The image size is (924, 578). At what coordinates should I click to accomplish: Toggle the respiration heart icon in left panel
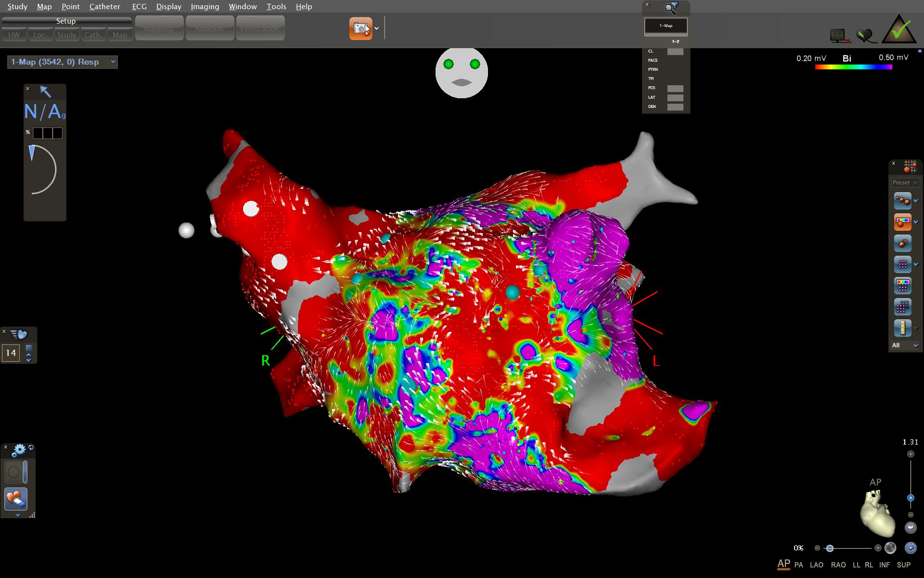click(x=19, y=334)
